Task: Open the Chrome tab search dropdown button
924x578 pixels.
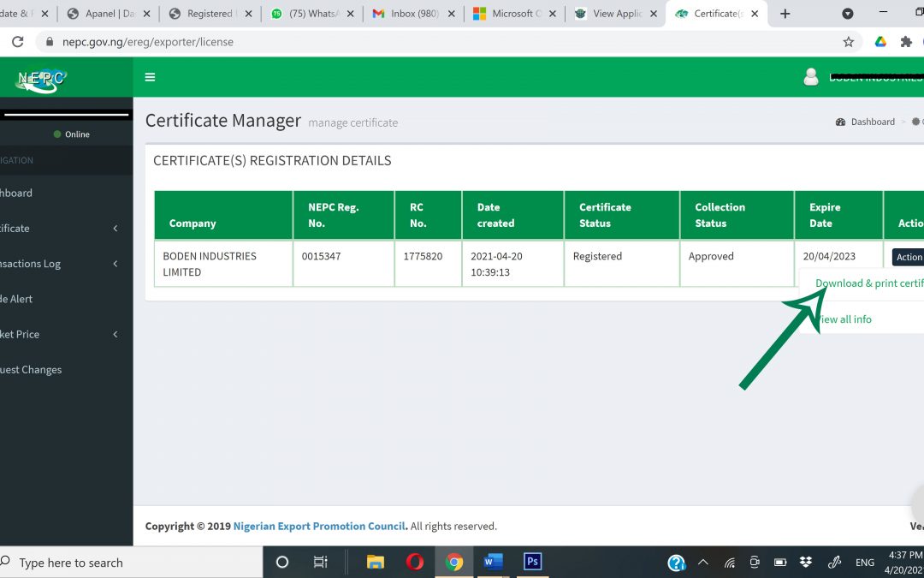Action: click(847, 14)
